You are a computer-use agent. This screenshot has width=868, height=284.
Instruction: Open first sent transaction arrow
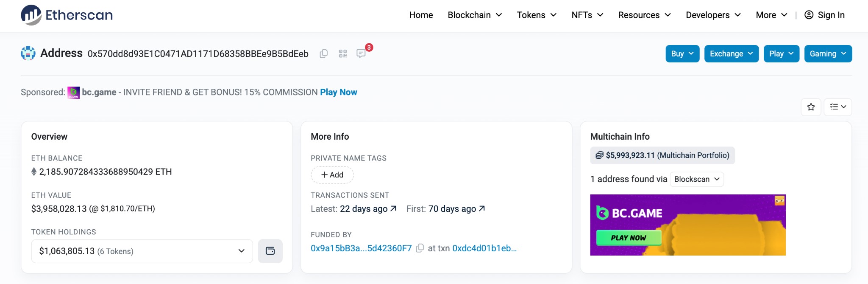(x=481, y=208)
